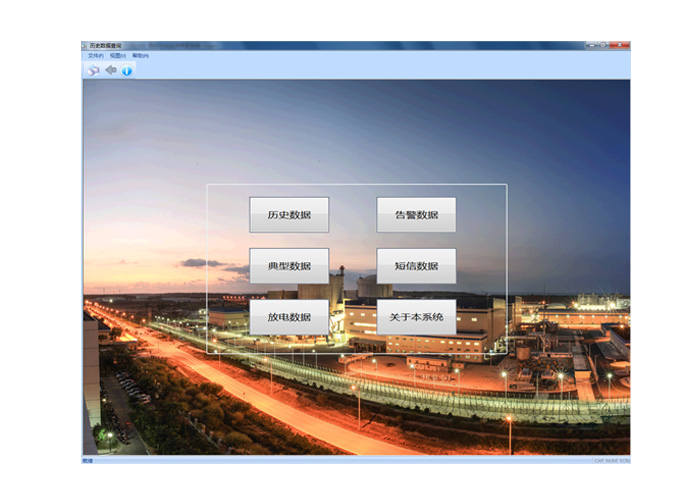Minimize the 历史数据查询 window
This screenshot has height=500, width=690.
click(591, 46)
